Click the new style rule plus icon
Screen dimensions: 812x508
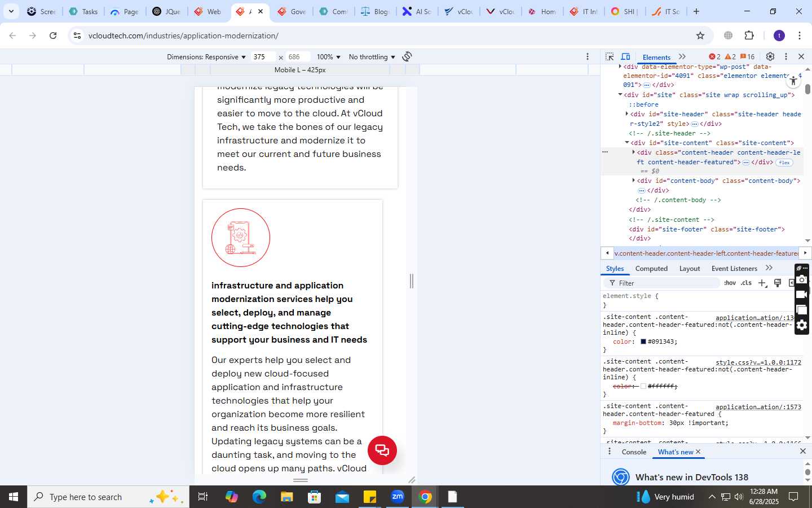point(762,283)
